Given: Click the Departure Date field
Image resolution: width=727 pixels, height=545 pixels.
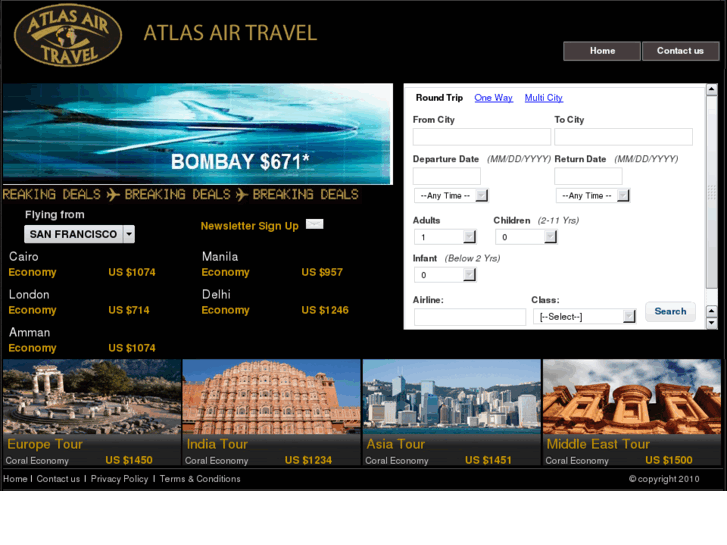Looking at the screenshot, I should (x=446, y=176).
